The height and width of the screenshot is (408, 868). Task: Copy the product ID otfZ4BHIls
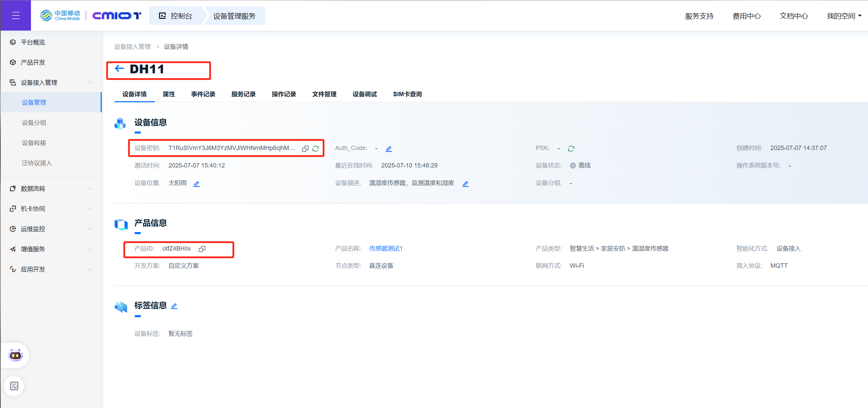pyautogui.click(x=202, y=249)
